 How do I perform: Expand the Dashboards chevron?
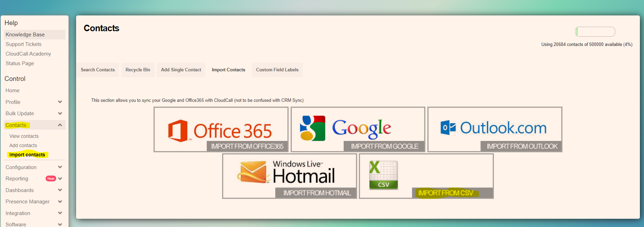click(x=60, y=190)
